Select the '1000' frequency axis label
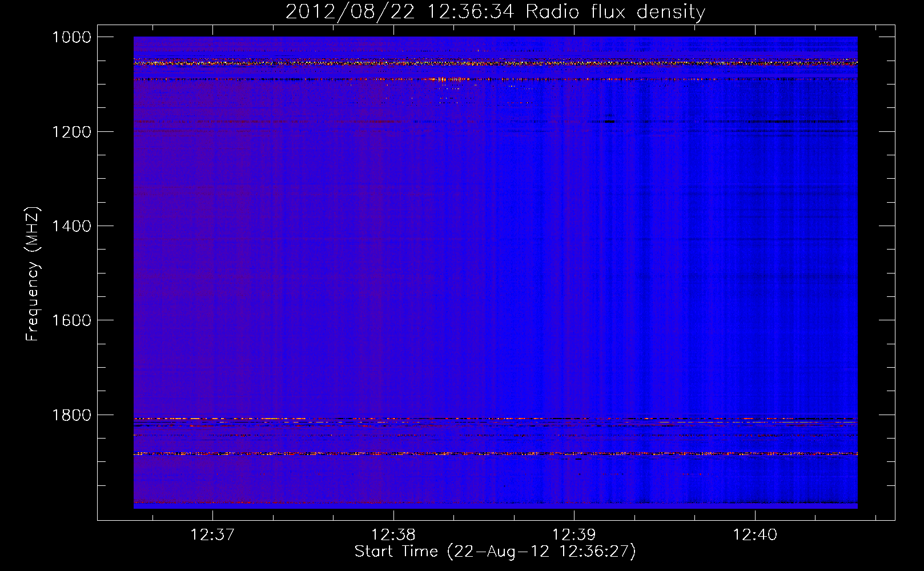Screen dimensions: 924x571 [x=71, y=37]
